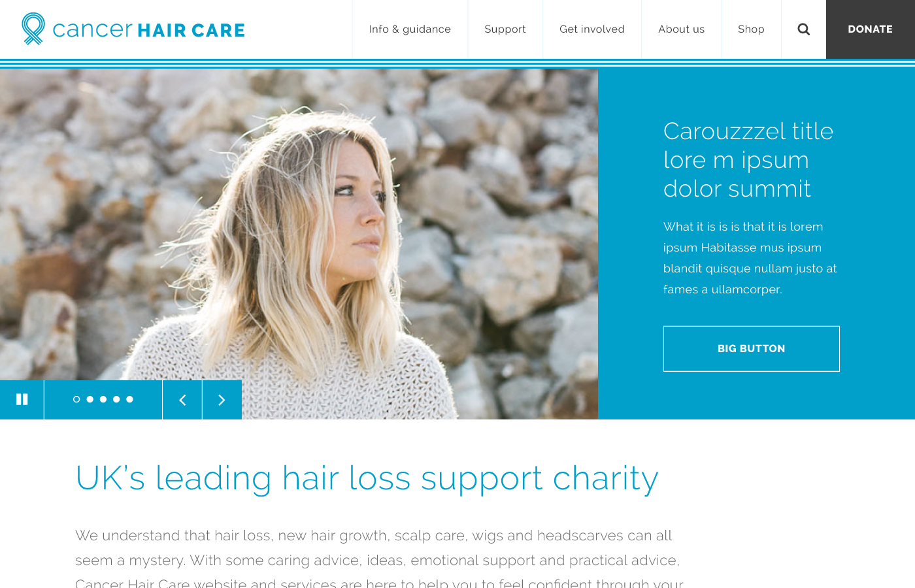This screenshot has width=915, height=588.
Task: Open the search magnifier icon
Action: point(804,29)
